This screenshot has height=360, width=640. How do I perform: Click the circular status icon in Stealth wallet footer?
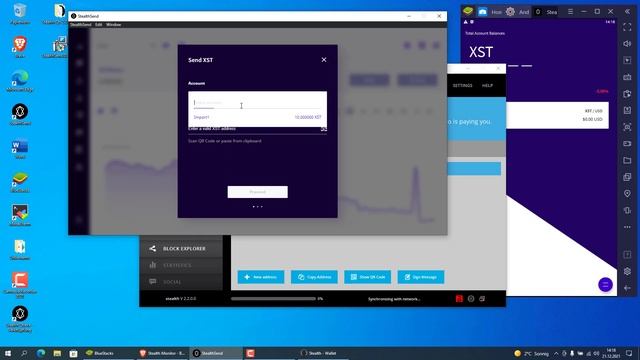tap(471, 299)
